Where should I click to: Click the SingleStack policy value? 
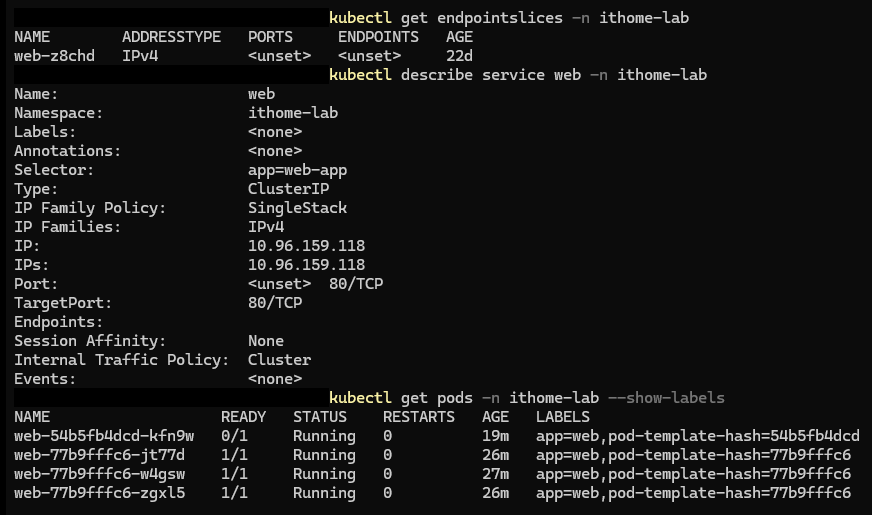pos(298,208)
